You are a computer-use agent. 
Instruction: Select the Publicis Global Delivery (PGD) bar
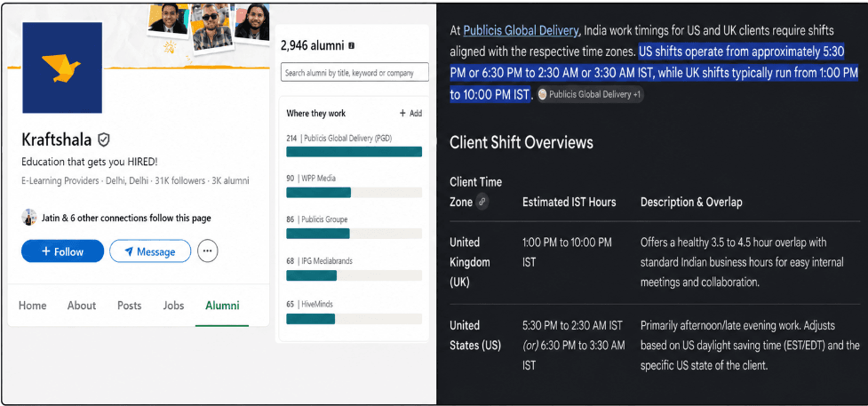coord(354,152)
